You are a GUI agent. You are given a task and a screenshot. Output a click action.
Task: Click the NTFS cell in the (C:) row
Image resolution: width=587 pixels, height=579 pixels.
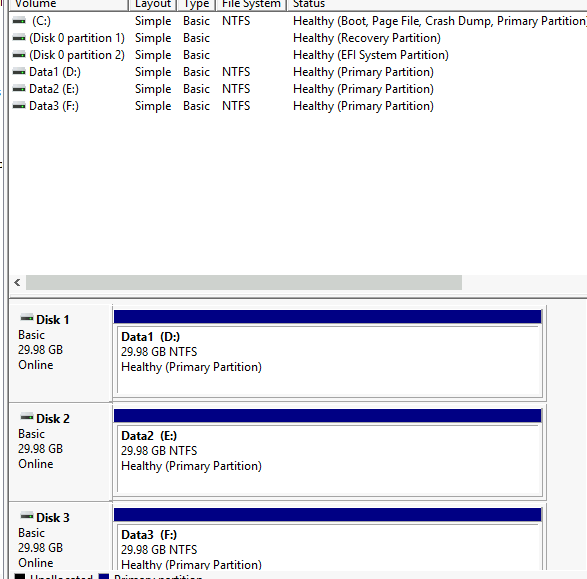[236, 21]
